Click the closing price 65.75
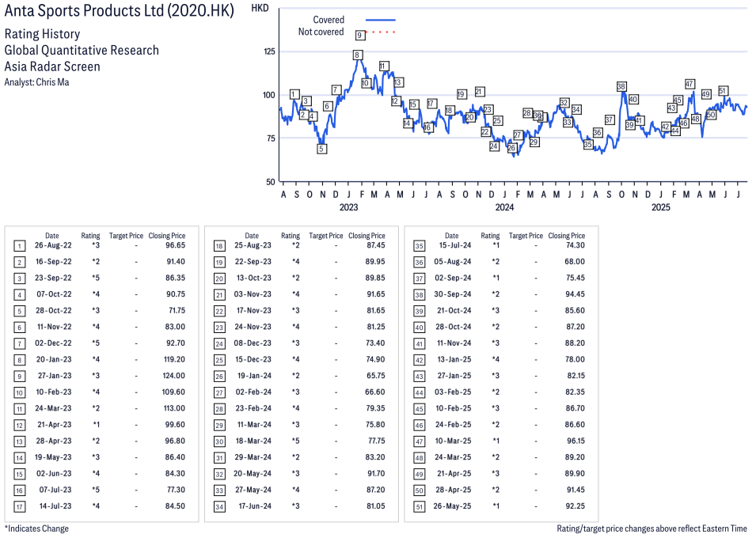The height and width of the screenshot is (534, 756). (x=375, y=376)
